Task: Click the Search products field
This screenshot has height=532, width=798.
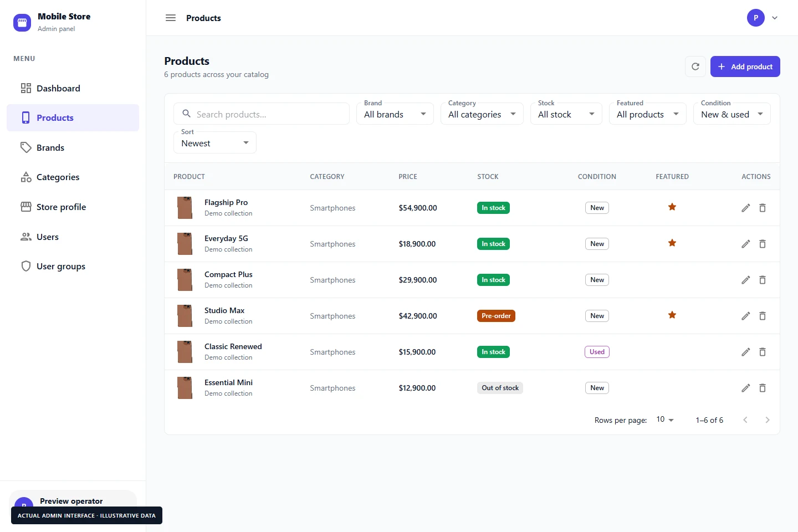Action: [262, 114]
